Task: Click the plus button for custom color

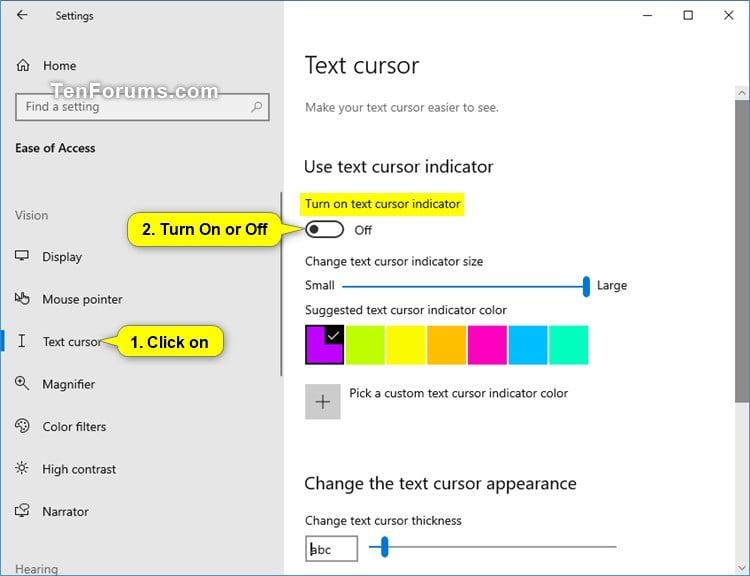Action: point(323,401)
